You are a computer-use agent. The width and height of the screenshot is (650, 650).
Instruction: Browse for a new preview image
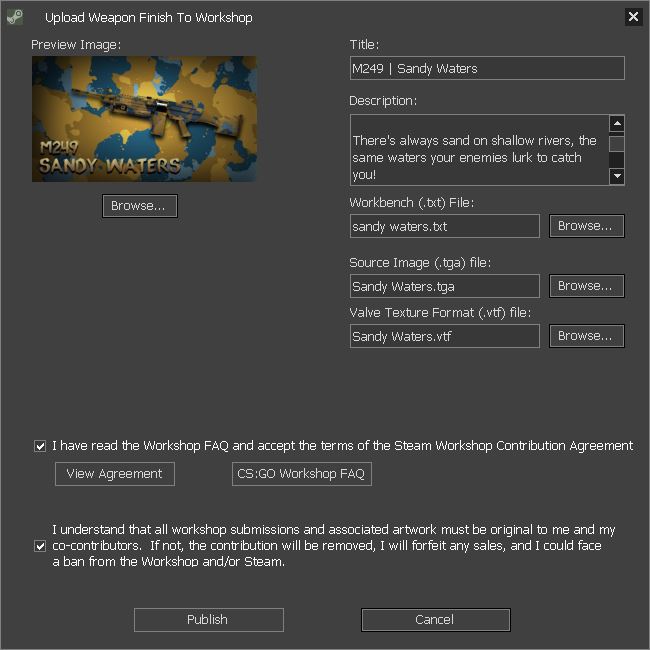tap(140, 206)
